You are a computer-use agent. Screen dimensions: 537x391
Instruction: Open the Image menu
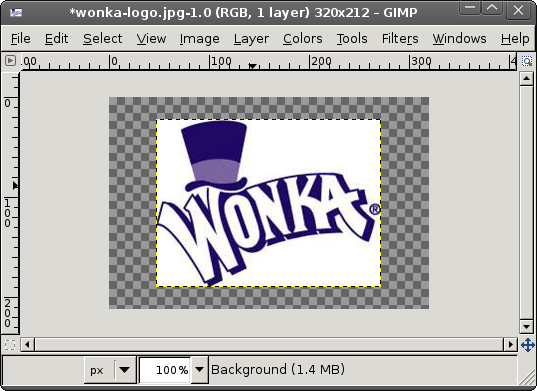tap(200, 38)
